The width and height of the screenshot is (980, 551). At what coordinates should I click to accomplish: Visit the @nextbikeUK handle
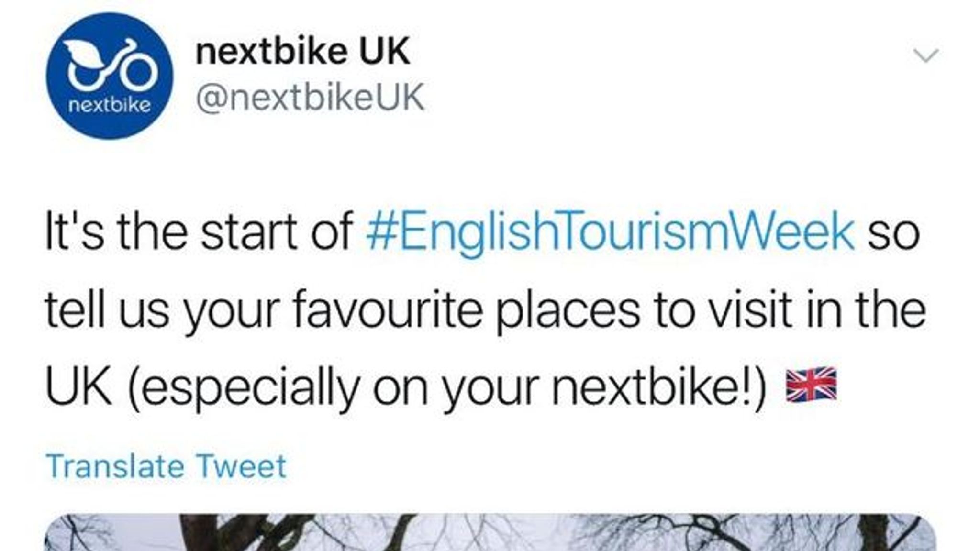[310, 97]
